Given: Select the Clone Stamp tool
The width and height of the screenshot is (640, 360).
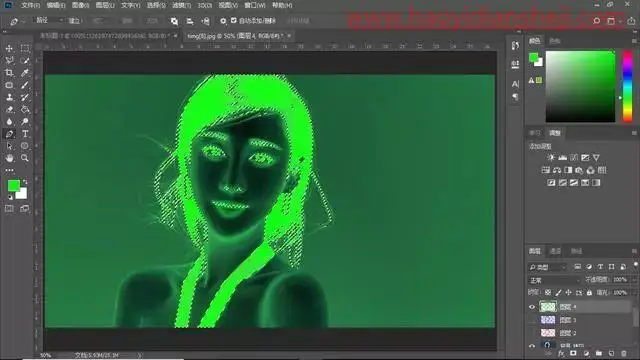Looking at the screenshot, I should 9,98.
